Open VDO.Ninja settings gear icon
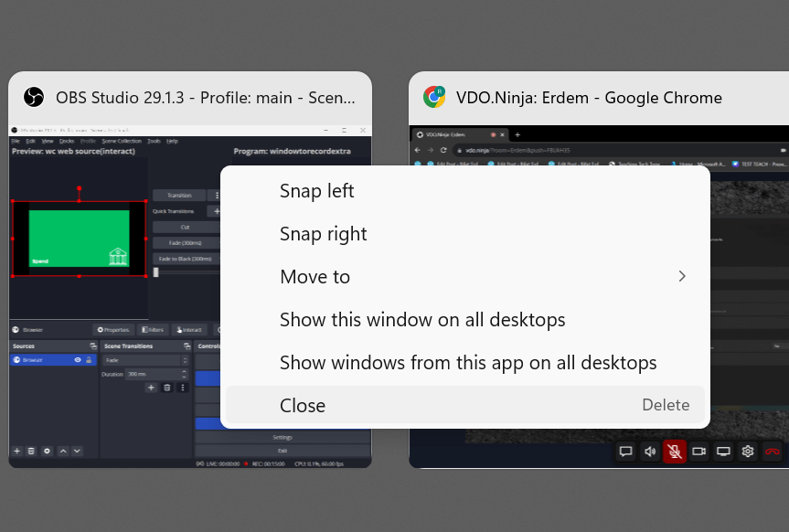The width and height of the screenshot is (789, 532). click(748, 452)
